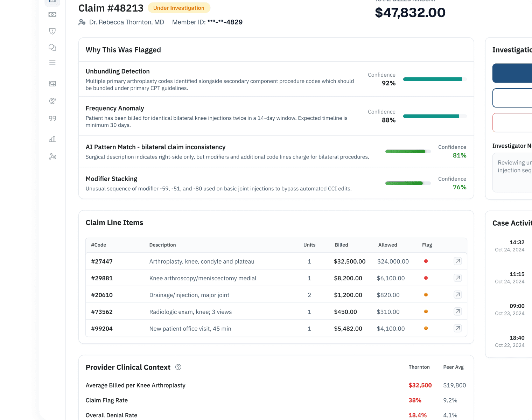The image size is (532, 420).
Task: Click the Billed column header
Action: (x=342, y=245)
